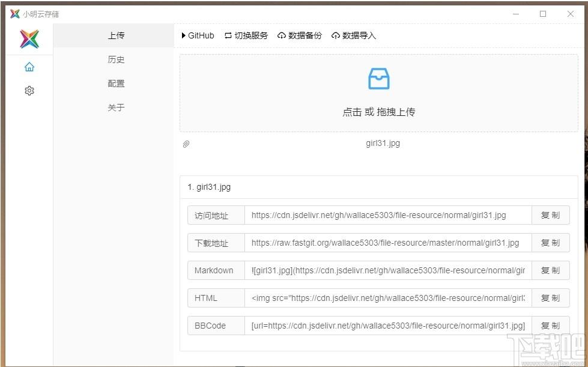Close the 小明云存储 window

[x=571, y=14]
